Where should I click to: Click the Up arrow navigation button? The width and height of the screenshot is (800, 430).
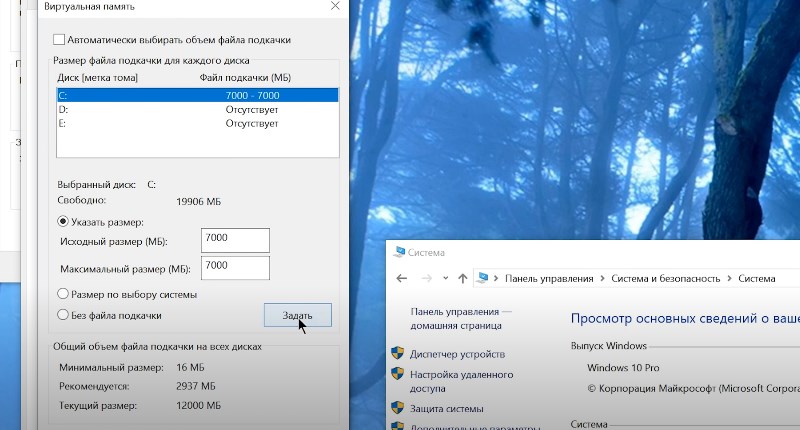(462, 278)
